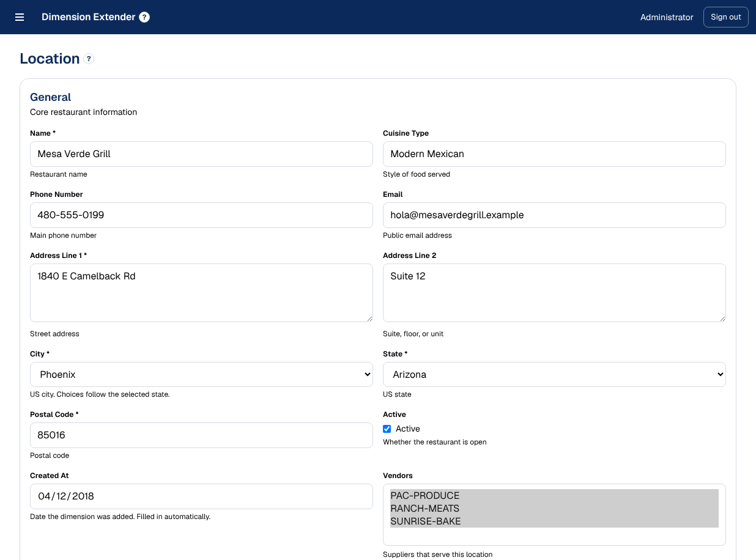This screenshot has height=560, width=756.
Task: Select SUNRISE-BAKE vendor option
Action: [554, 521]
